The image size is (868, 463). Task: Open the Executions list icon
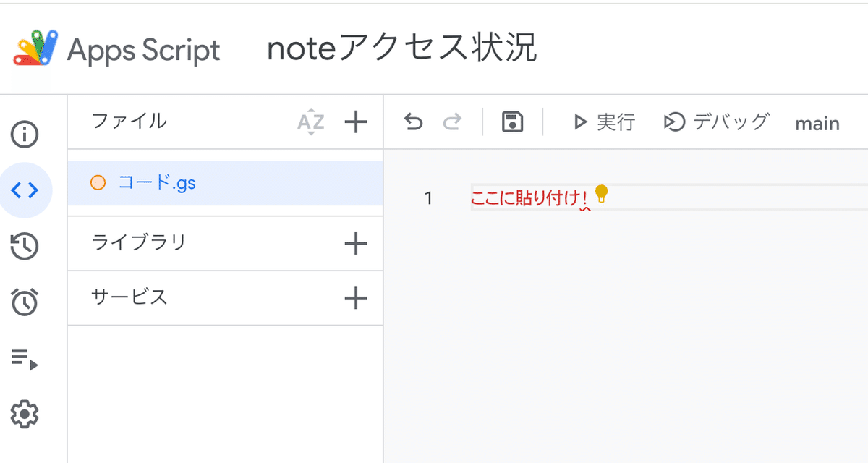25,358
